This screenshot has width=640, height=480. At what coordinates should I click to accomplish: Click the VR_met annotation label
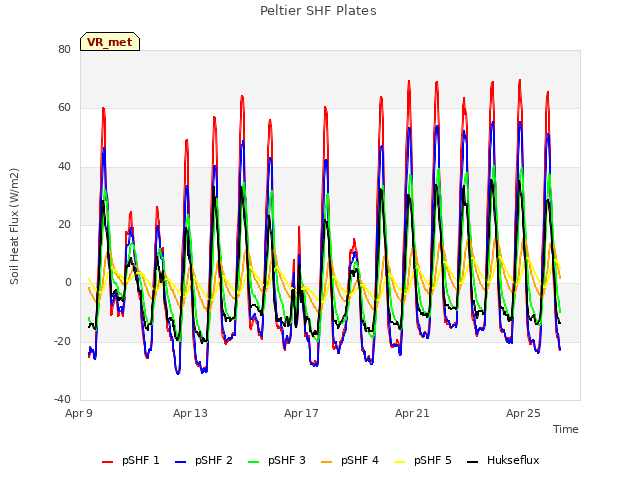110,42
